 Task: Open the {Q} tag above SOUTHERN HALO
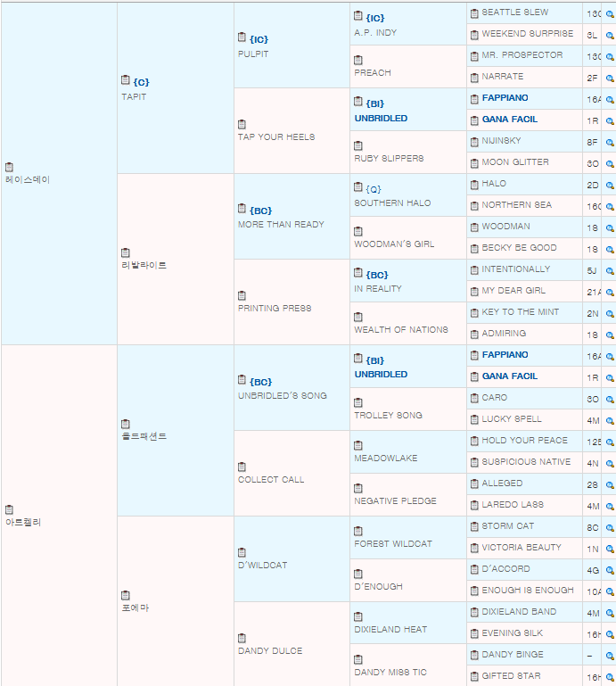pyautogui.click(x=374, y=189)
